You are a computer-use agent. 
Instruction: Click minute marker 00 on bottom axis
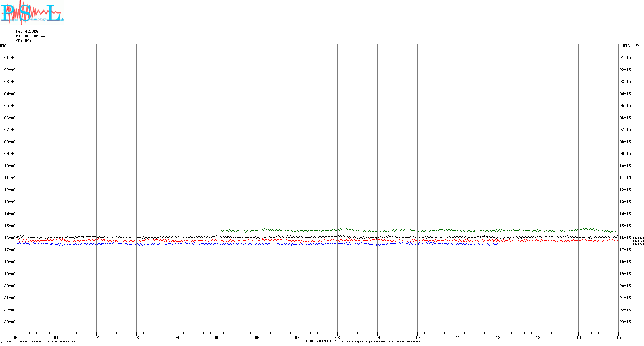click(16, 338)
